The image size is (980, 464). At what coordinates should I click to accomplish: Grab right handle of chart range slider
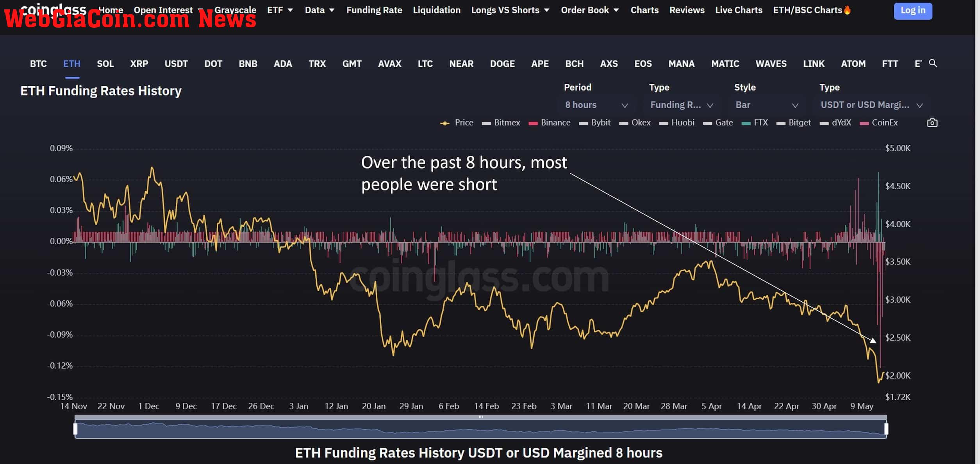(886, 429)
